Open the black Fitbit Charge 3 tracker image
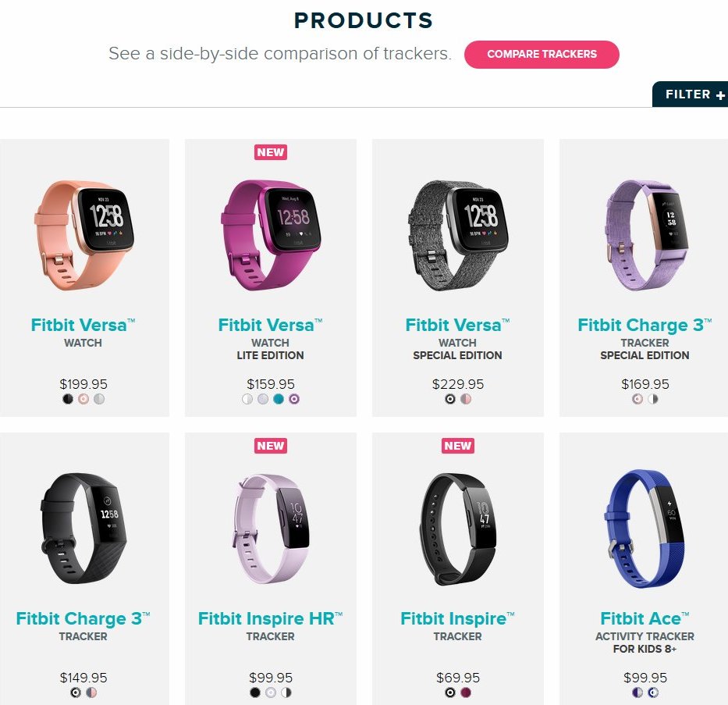Image resolution: width=728 pixels, height=705 pixels. (x=84, y=529)
